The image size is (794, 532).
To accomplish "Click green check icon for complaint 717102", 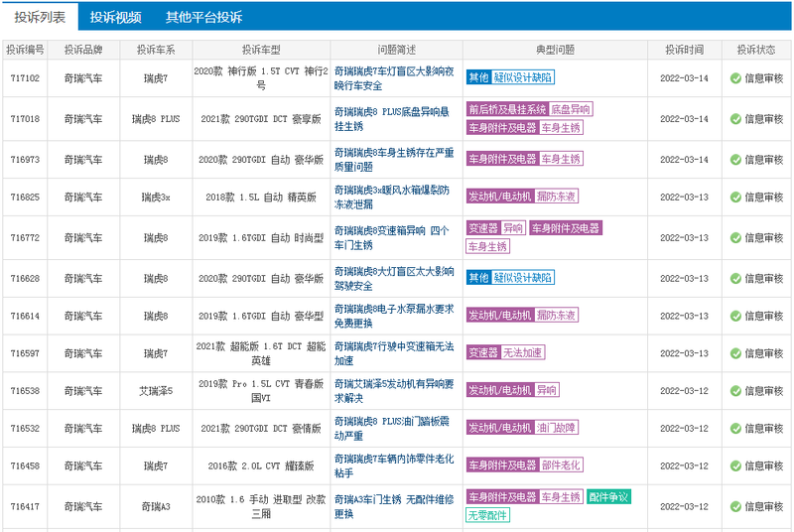I will click(735, 78).
